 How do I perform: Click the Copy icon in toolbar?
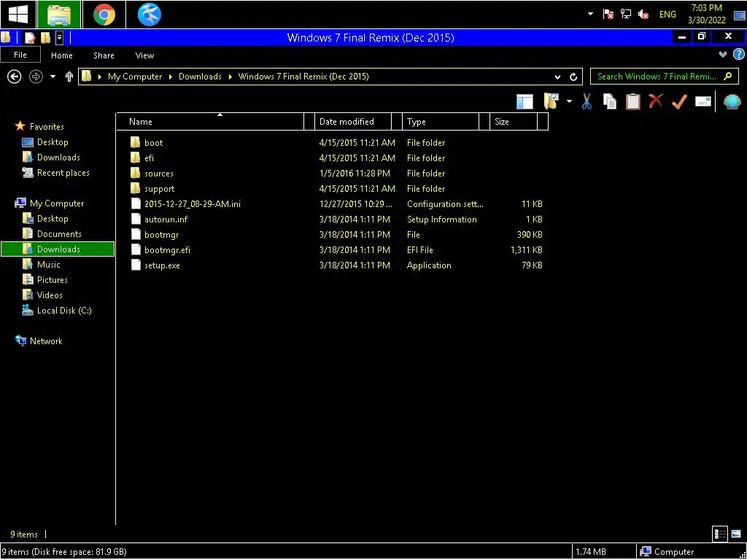pyautogui.click(x=610, y=101)
